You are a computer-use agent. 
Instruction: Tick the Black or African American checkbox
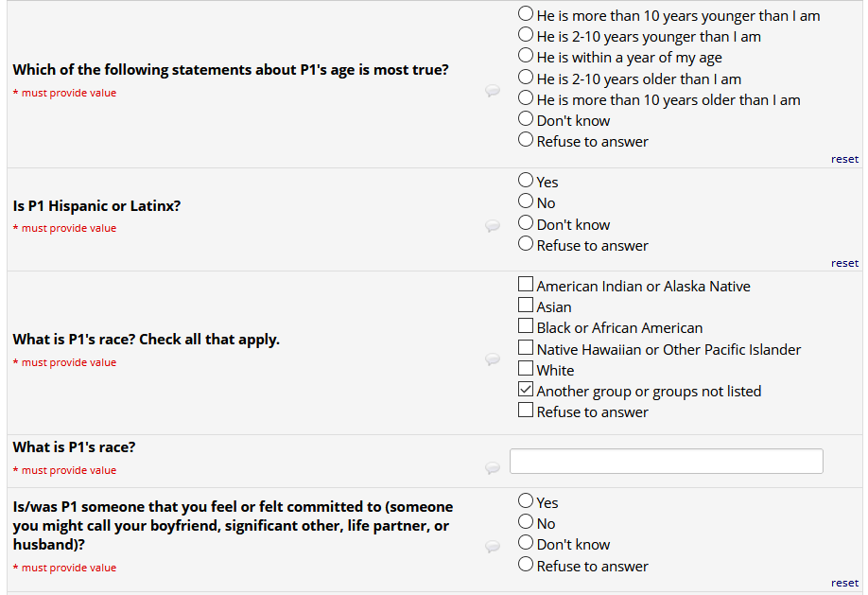pyautogui.click(x=526, y=326)
